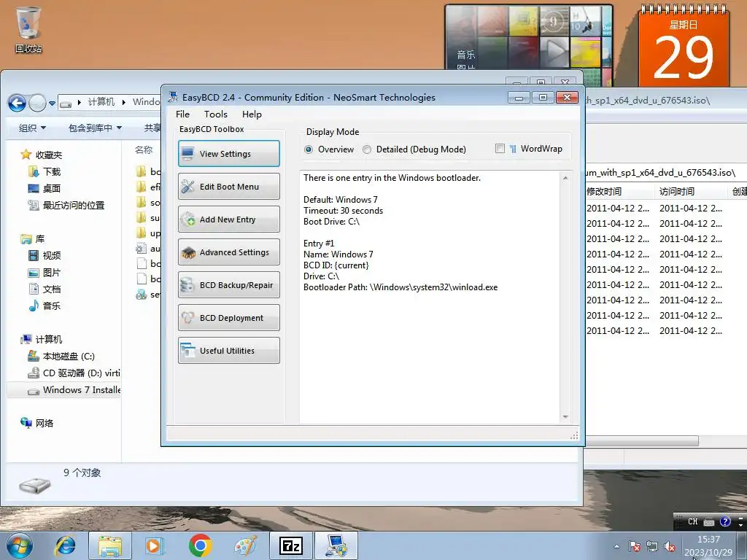Viewport: 747px width, 560px height.
Task: Launch Google Chrome from taskbar
Action: coord(200,545)
